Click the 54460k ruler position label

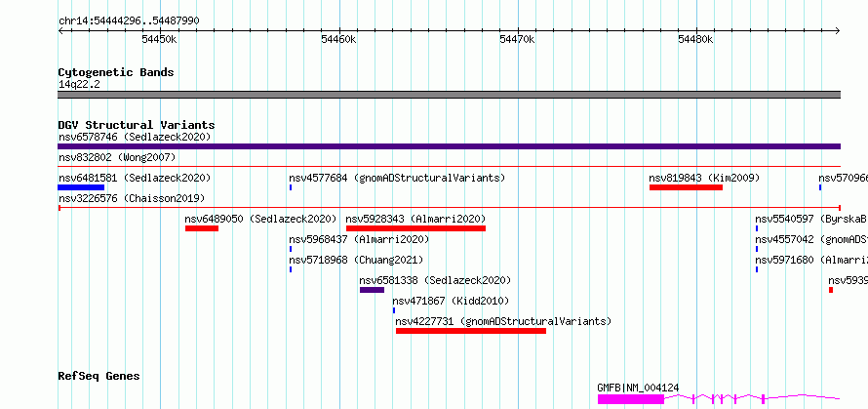point(338,39)
